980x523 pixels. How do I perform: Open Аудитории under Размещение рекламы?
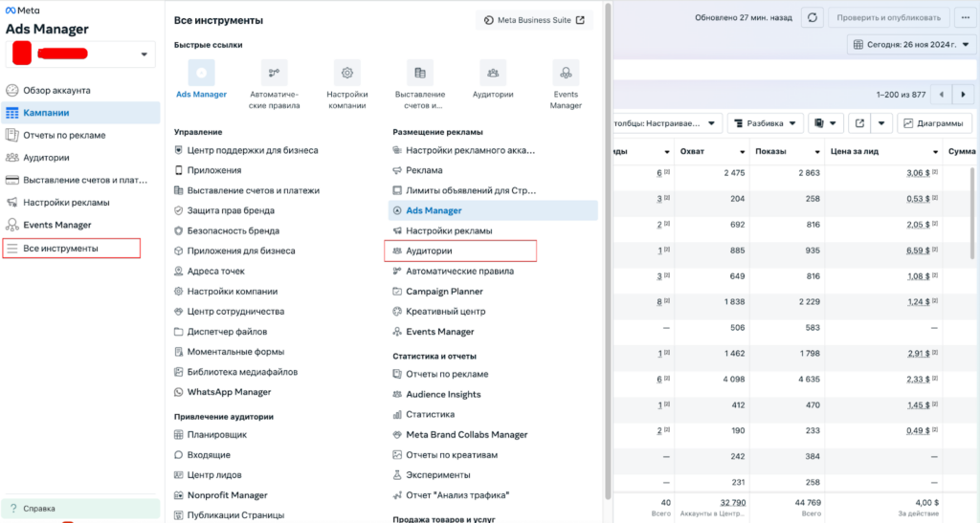click(x=460, y=251)
